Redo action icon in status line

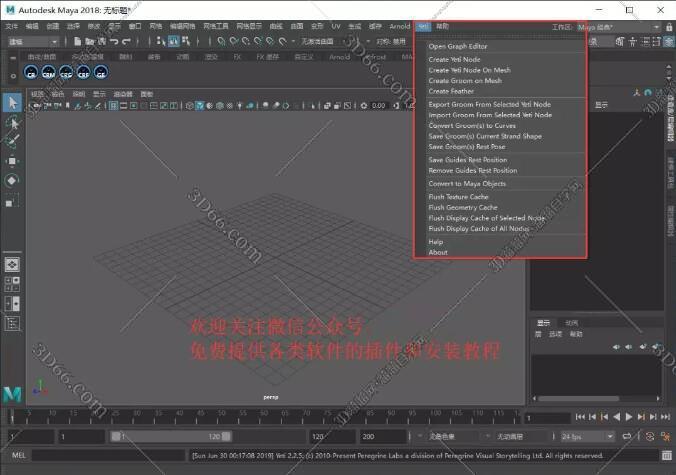tap(126, 41)
